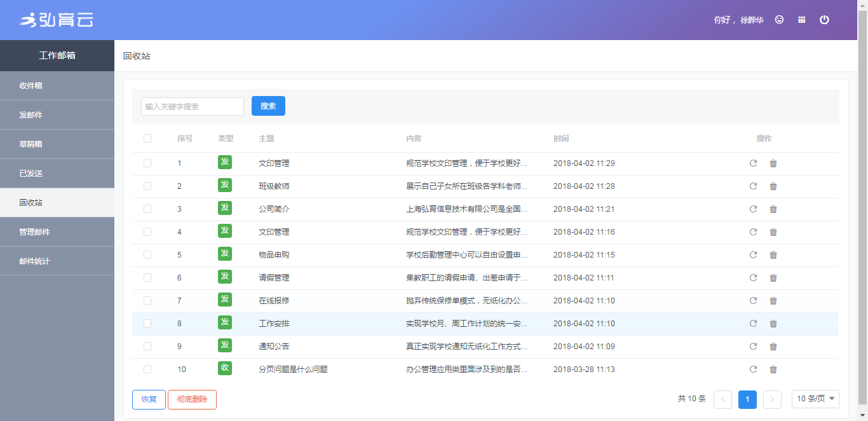Viewport: 868px width, 421px height.
Task: Click the smiley face icon in header
Action: (x=779, y=20)
